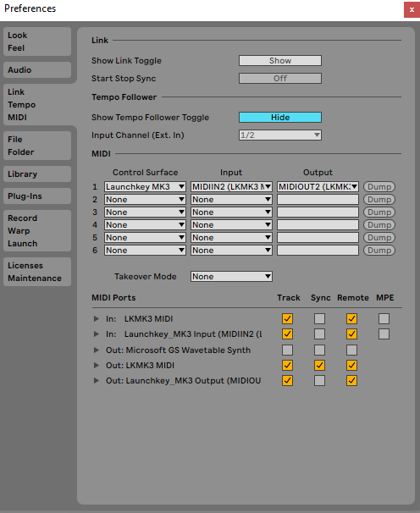The width and height of the screenshot is (420, 513).
Task: Open Control Surface dropdown in row 6
Action: pyautogui.click(x=145, y=251)
